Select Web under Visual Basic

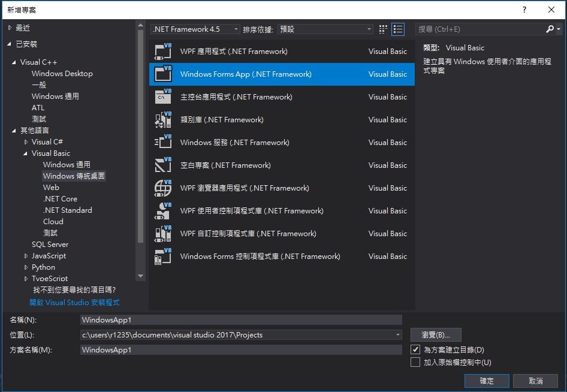point(51,188)
